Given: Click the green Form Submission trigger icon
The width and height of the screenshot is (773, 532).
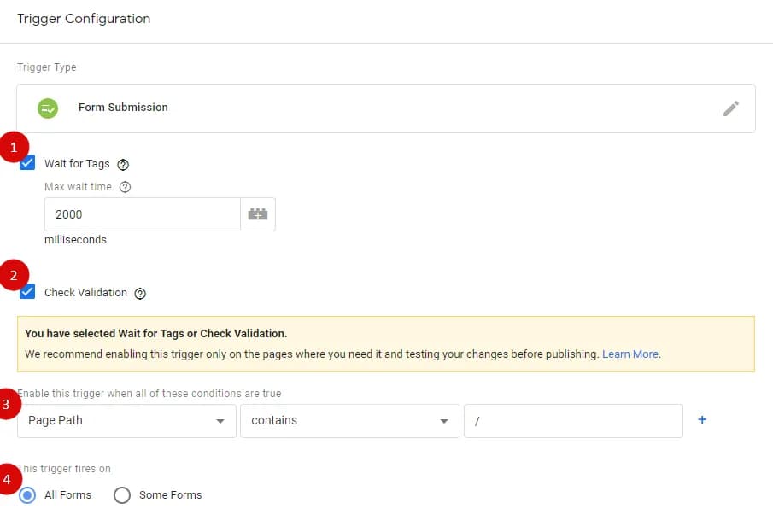Looking at the screenshot, I should 48,108.
